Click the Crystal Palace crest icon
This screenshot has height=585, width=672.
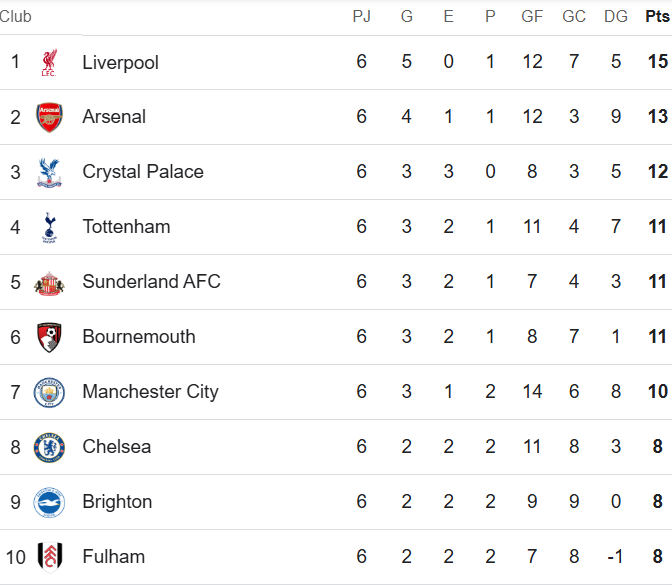click(x=48, y=172)
